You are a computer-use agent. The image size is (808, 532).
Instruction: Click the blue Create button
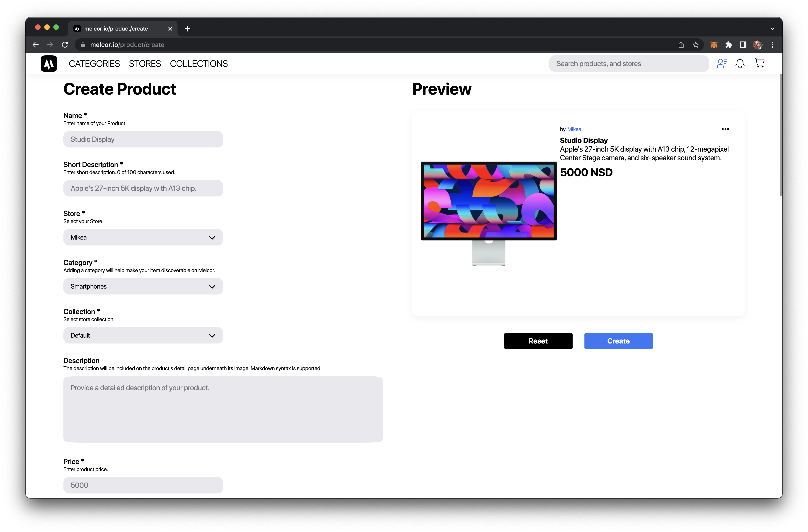618,341
